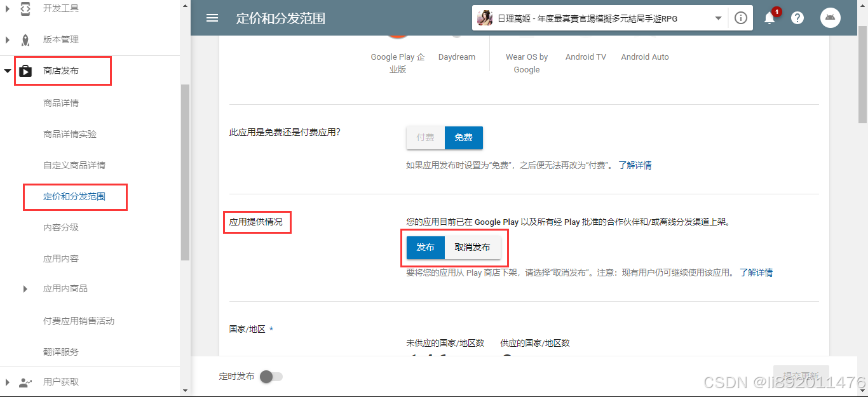The height and width of the screenshot is (397, 868).
Task: Toggle the 定时发布 switch
Action: [271, 377]
